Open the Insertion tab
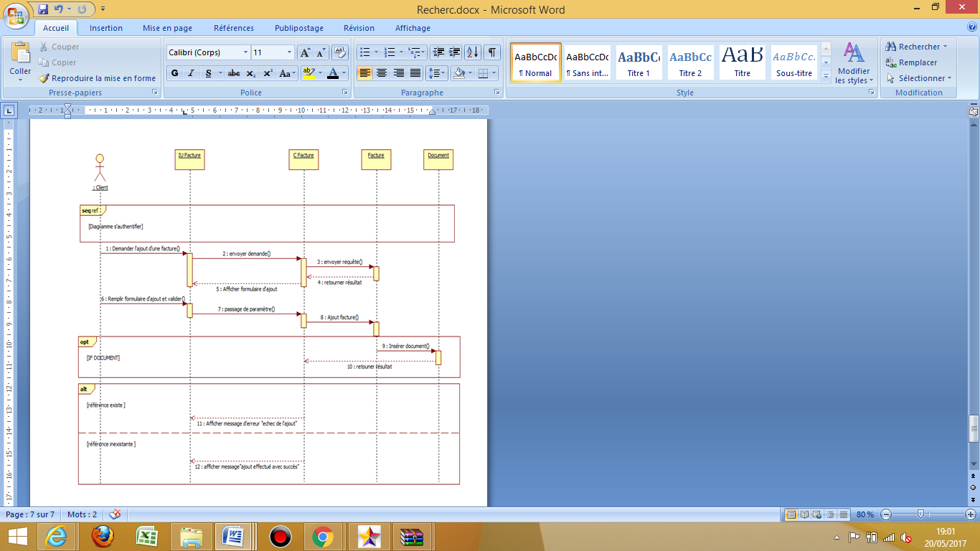 106,28
